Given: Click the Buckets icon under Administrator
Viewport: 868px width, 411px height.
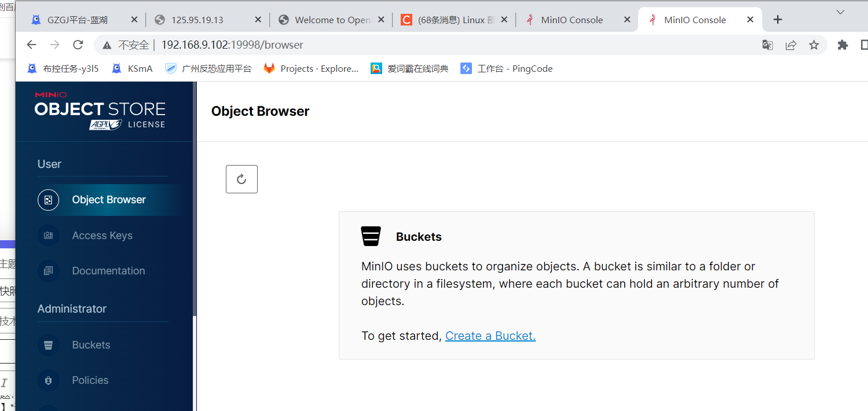Looking at the screenshot, I should click(48, 345).
